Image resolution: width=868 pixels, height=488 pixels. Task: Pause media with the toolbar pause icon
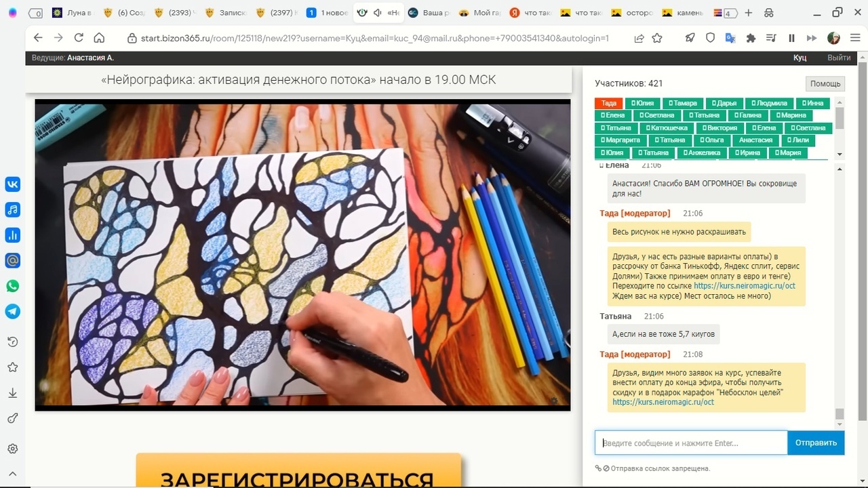pos(791,38)
